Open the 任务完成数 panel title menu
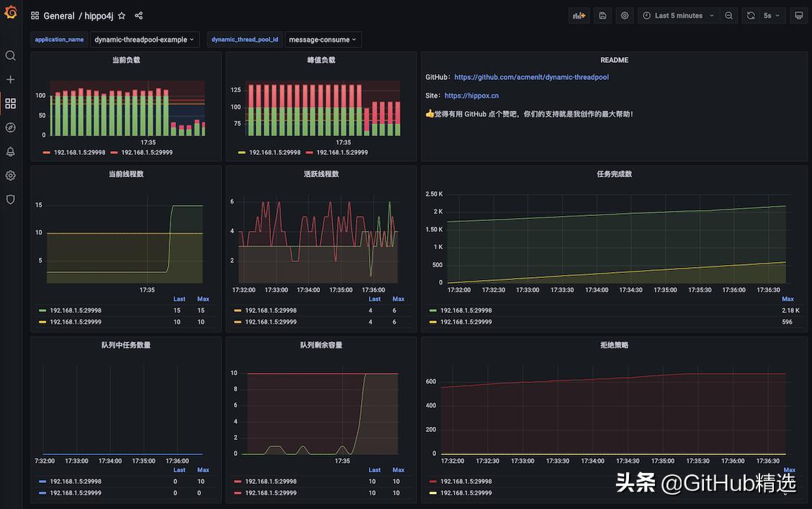 tap(614, 174)
